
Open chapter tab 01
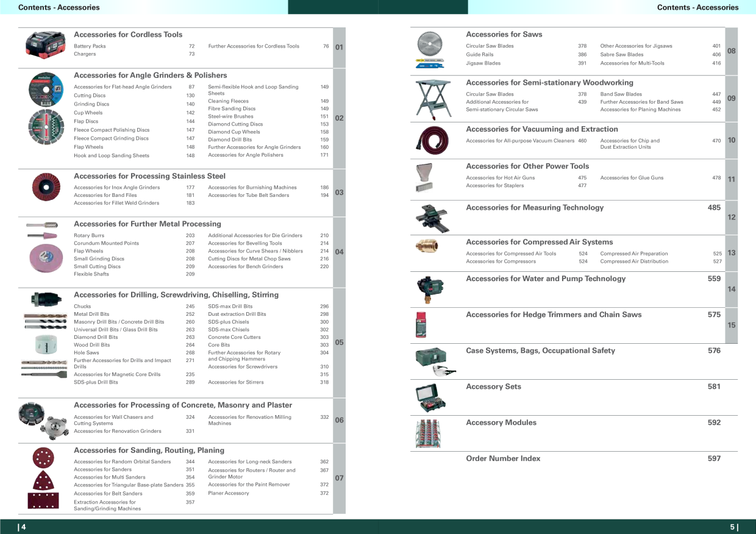[340, 48]
